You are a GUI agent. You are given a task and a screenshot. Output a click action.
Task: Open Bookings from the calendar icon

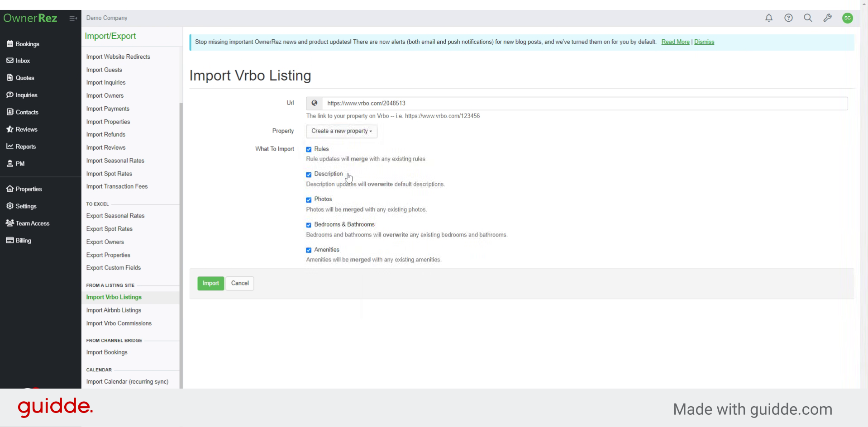[10, 44]
